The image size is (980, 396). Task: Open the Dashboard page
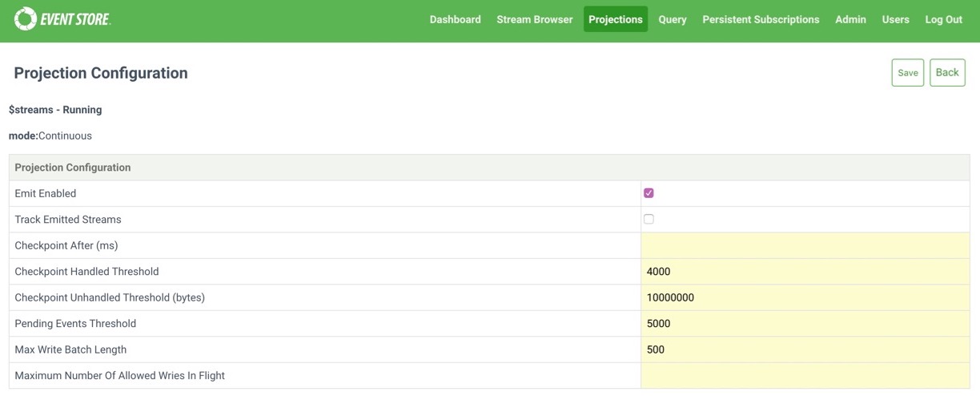coord(455,19)
